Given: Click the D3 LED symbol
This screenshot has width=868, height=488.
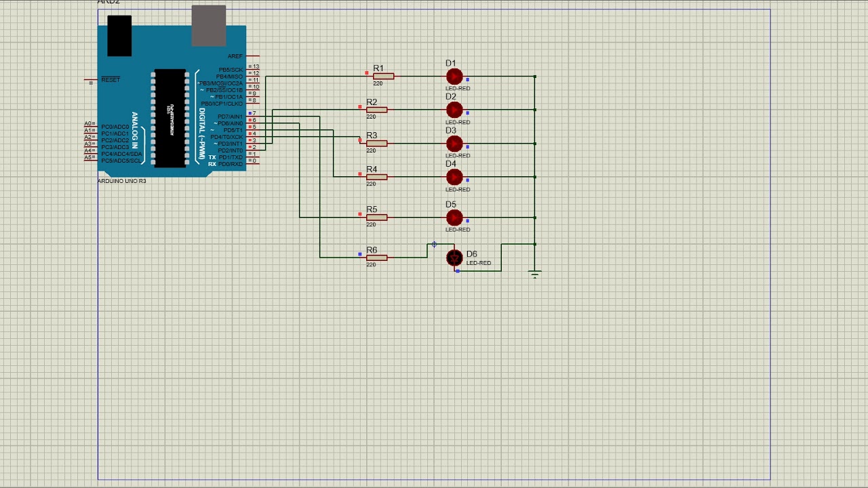Looking at the screenshot, I should click(454, 144).
